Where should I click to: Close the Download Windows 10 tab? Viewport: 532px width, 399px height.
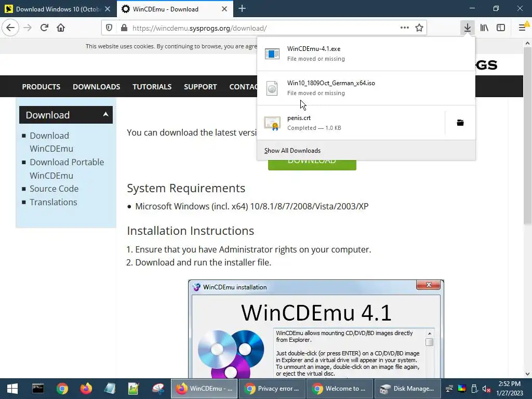pyautogui.click(x=108, y=9)
